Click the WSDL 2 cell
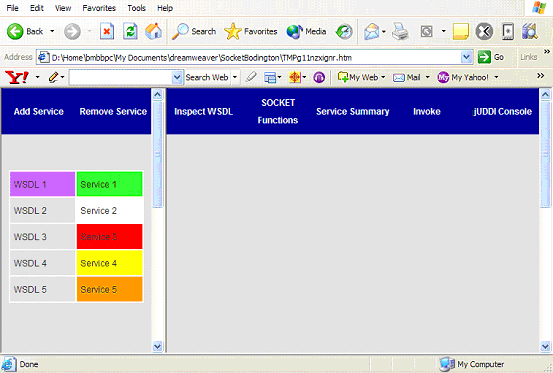The width and height of the screenshot is (553, 373). click(x=42, y=210)
